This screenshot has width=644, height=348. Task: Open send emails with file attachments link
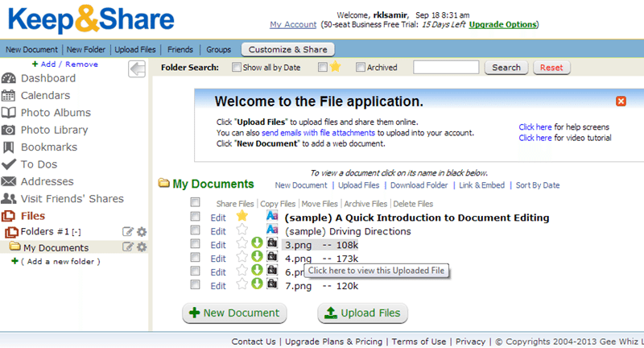pyautogui.click(x=318, y=133)
